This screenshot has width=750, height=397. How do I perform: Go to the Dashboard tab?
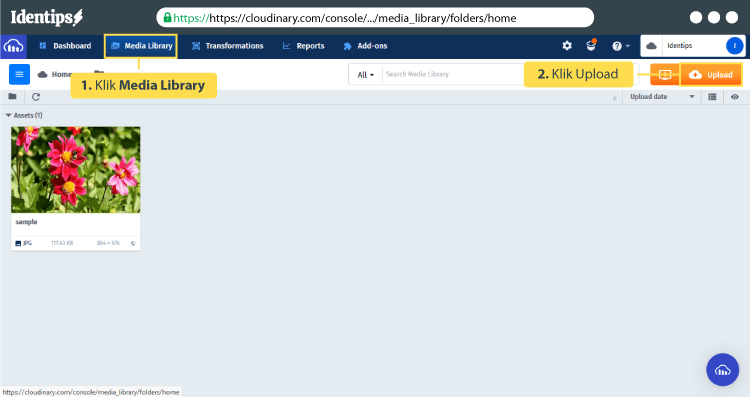pyautogui.click(x=65, y=46)
